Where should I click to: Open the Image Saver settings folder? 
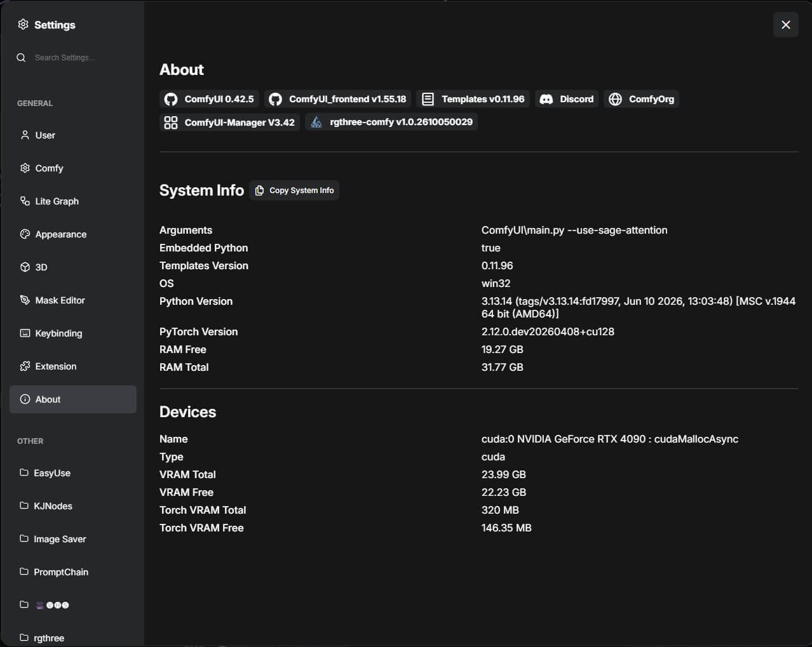73,539
